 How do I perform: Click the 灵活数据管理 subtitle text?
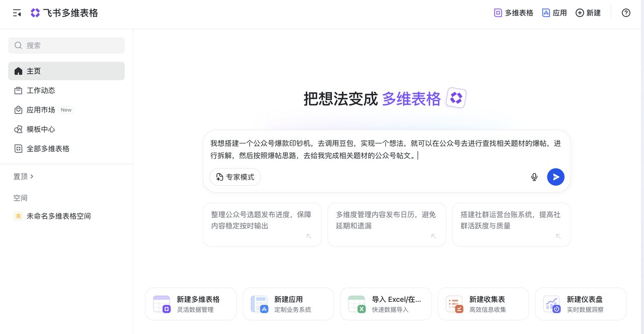coord(195,310)
